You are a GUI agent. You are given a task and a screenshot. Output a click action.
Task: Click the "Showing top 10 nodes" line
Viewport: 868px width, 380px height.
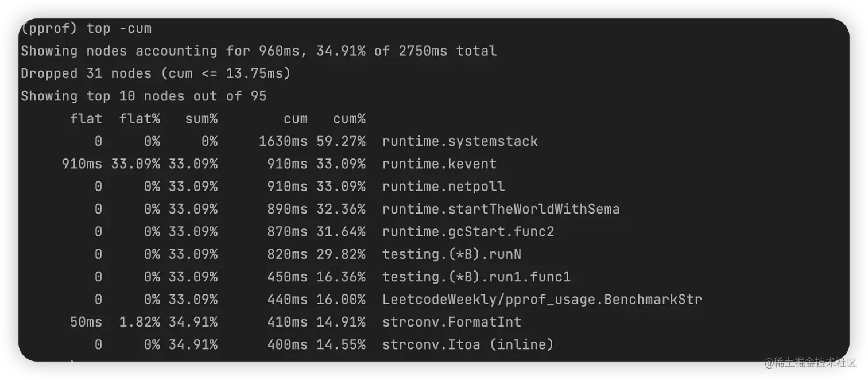144,96
